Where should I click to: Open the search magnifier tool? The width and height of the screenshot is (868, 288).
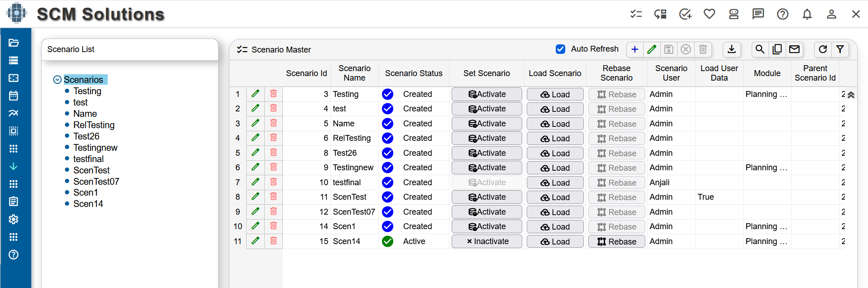(760, 49)
